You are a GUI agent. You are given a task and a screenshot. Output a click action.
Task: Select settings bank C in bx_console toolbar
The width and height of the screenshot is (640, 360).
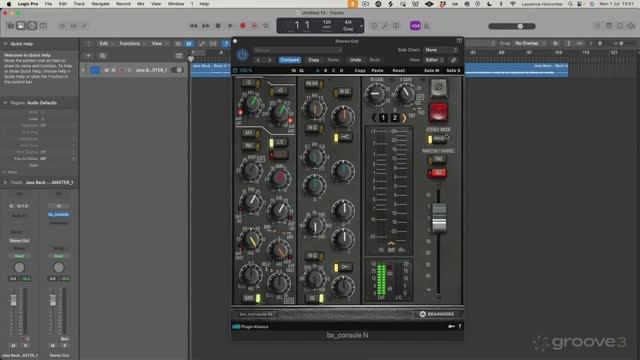point(333,71)
